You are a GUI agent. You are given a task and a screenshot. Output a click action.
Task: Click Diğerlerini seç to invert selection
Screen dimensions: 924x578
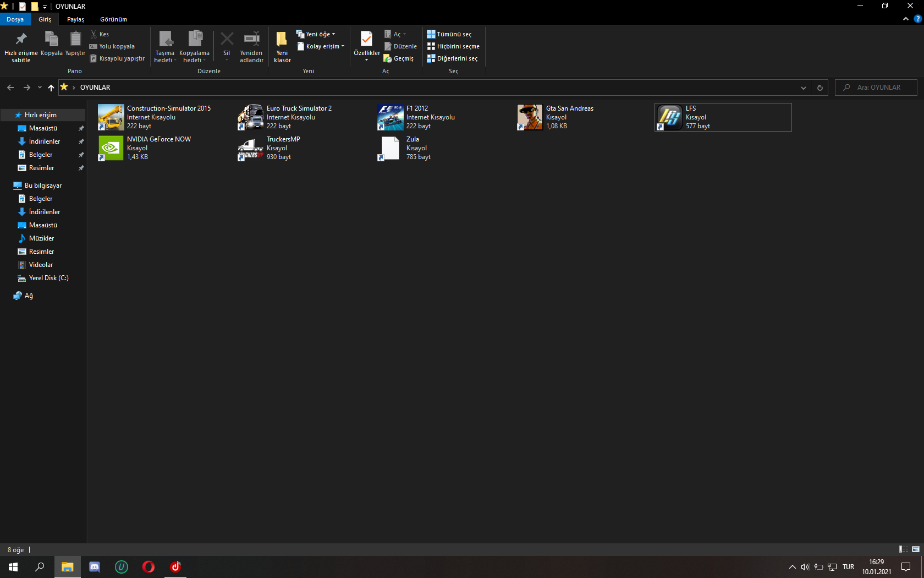[452, 58]
